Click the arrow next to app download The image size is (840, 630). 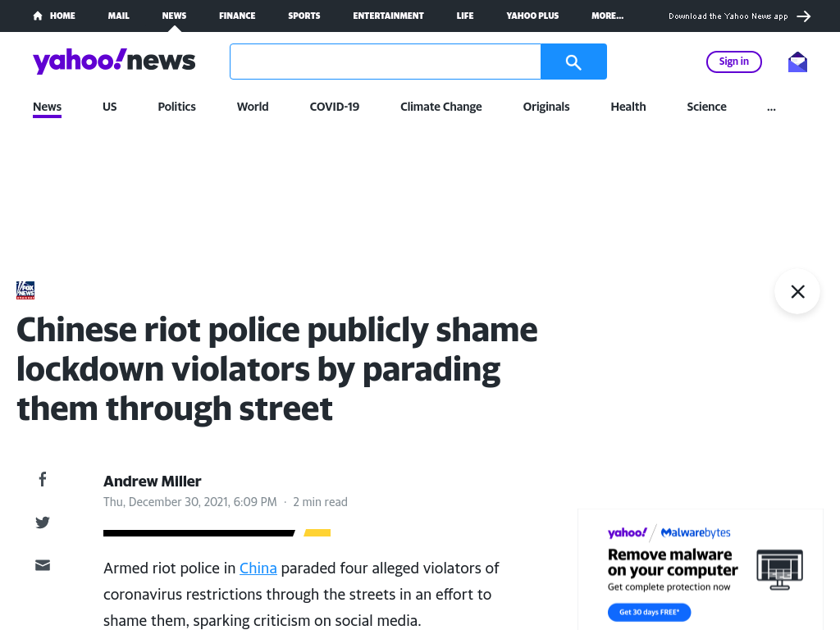click(804, 16)
